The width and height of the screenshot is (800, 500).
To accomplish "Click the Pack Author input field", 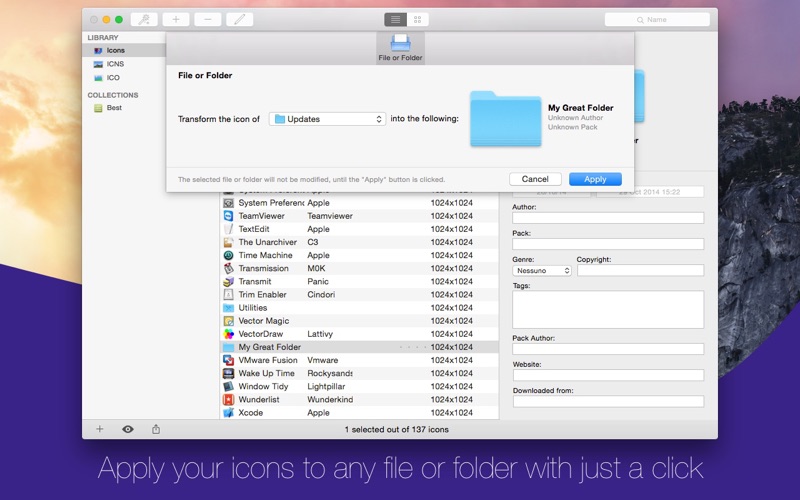I will point(608,349).
